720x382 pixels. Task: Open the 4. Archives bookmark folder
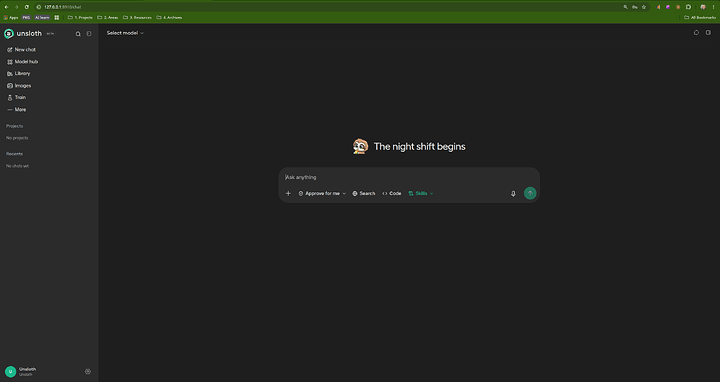click(169, 17)
